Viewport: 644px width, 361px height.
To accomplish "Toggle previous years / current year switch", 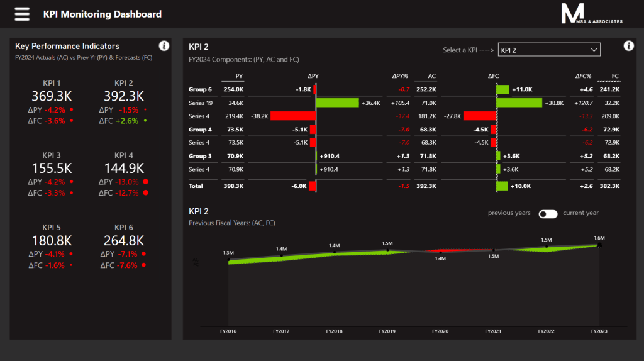I will point(548,214).
